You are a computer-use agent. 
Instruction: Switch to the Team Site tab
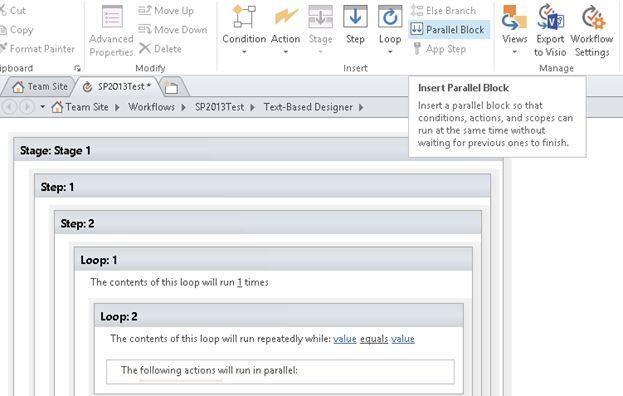(39, 87)
